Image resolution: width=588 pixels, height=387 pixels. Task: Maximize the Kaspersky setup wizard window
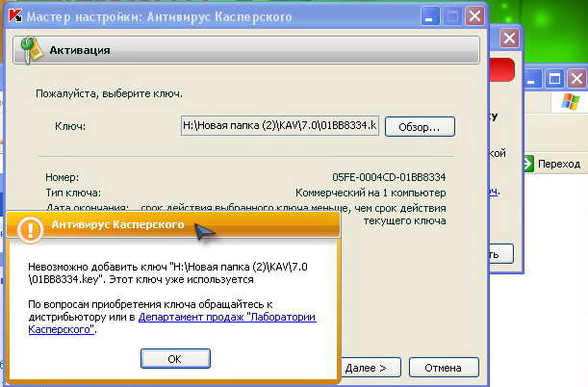click(452, 16)
